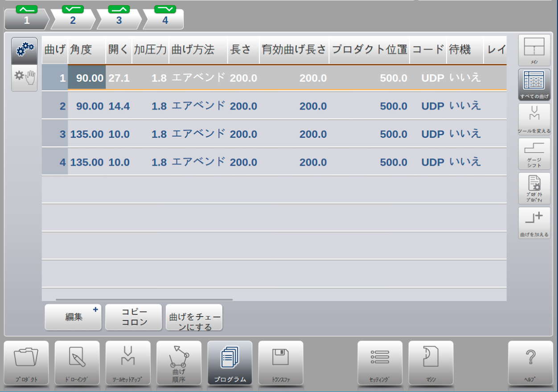
Task: Click horizontal scrollbar below bend table
Action: pyautogui.click(x=144, y=300)
